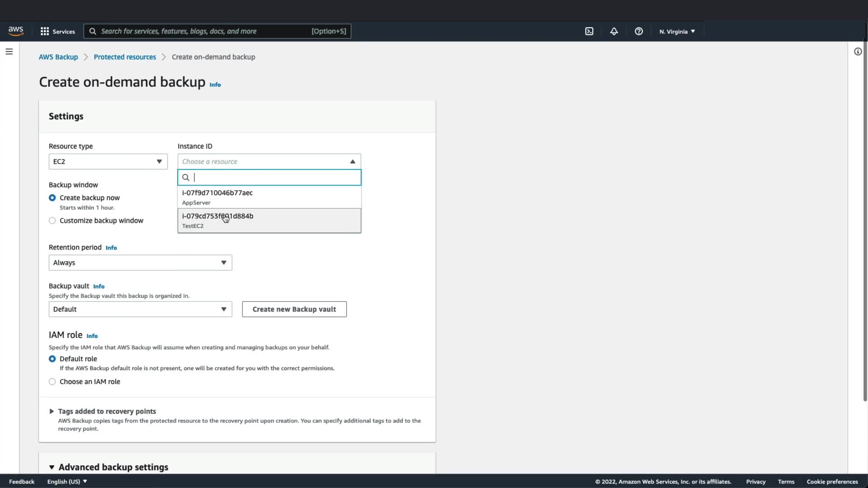Click the magnifier icon in the resource filter

click(x=185, y=178)
